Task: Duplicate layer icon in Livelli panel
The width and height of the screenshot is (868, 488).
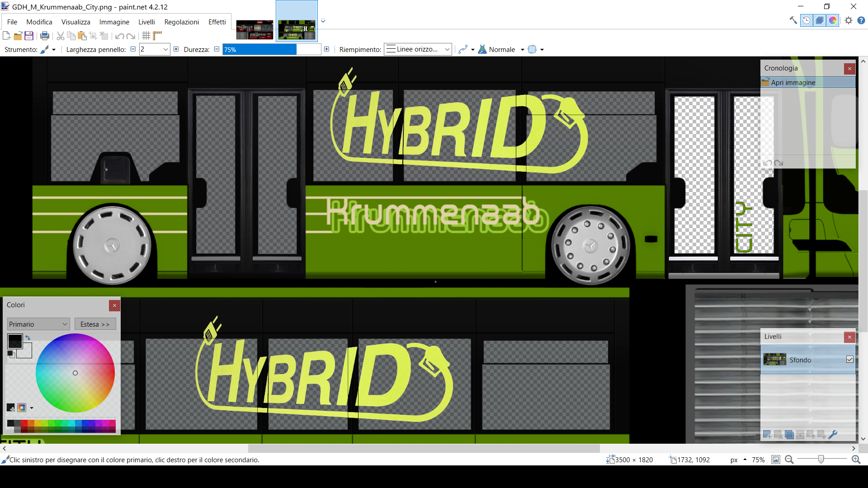Action: [x=789, y=435]
